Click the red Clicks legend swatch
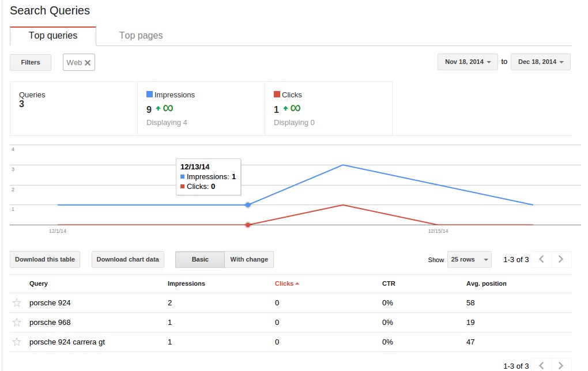588x371 pixels. click(x=277, y=94)
